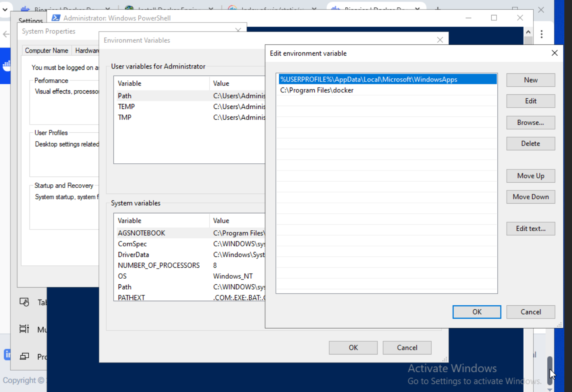572x392 pixels.
Task: Select system variable OS
Action: 190,276
